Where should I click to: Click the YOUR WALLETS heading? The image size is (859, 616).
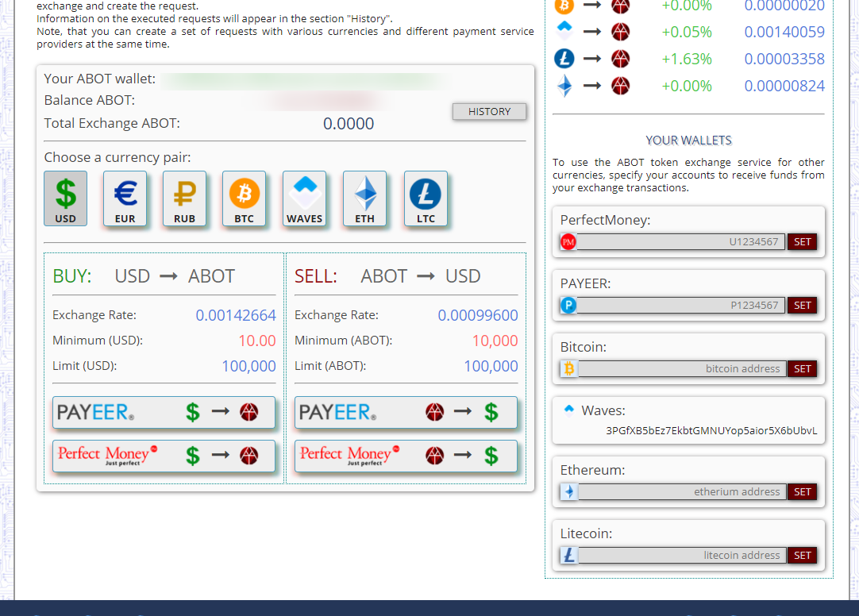coord(688,141)
